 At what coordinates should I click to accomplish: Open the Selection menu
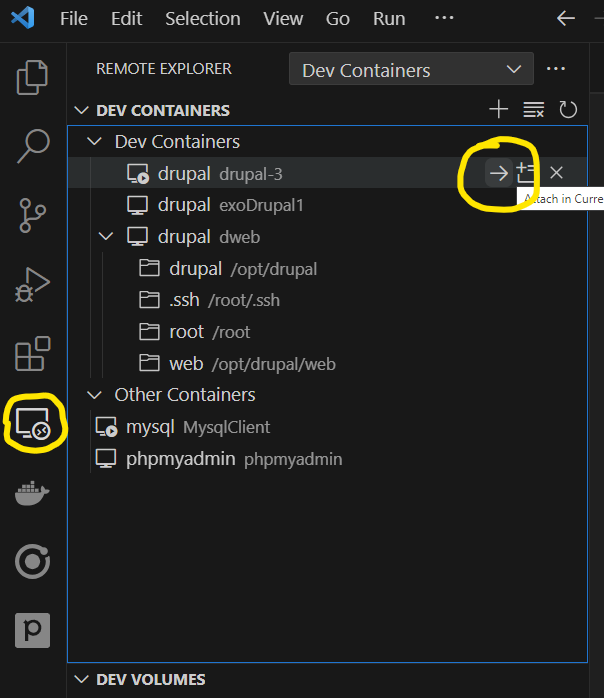point(203,19)
